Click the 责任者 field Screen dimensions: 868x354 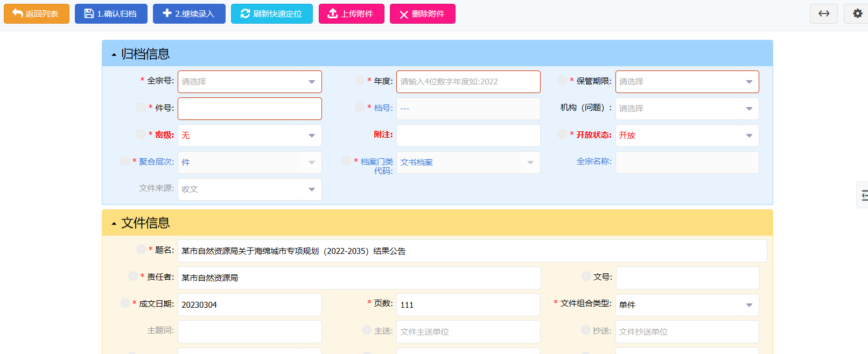(x=359, y=278)
